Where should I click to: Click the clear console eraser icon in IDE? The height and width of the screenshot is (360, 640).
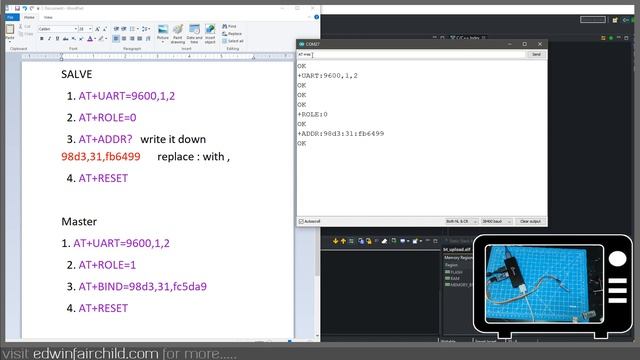point(384,241)
